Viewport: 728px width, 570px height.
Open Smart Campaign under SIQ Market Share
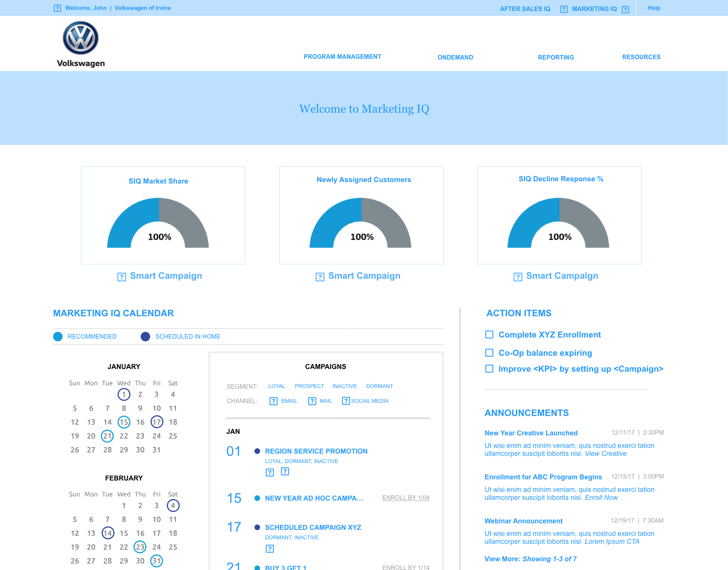(x=166, y=276)
